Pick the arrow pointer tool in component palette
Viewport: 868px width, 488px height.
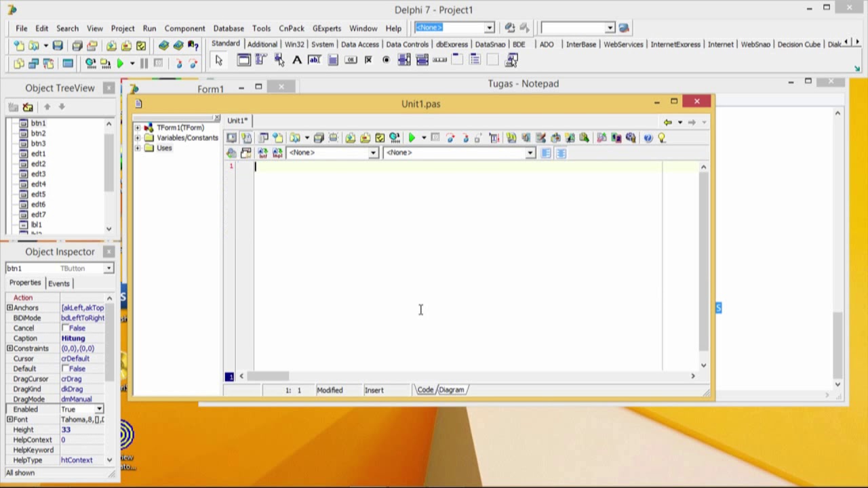point(218,60)
